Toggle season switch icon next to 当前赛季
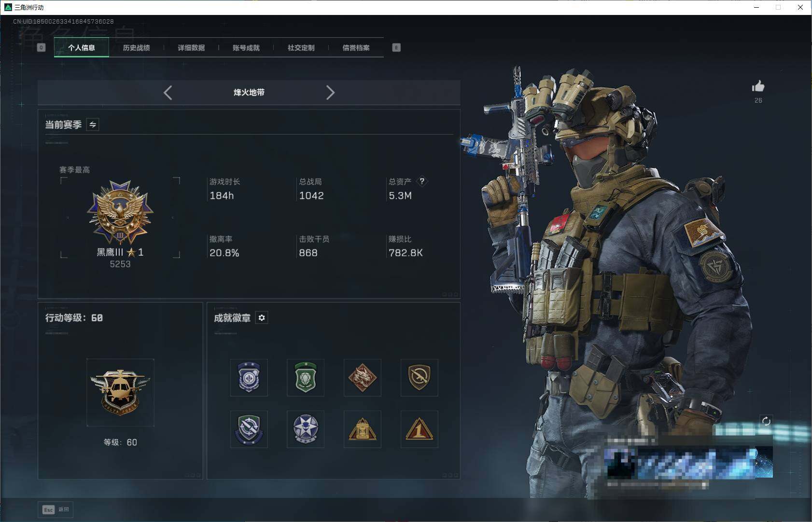812x522 pixels. click(93, 124)
